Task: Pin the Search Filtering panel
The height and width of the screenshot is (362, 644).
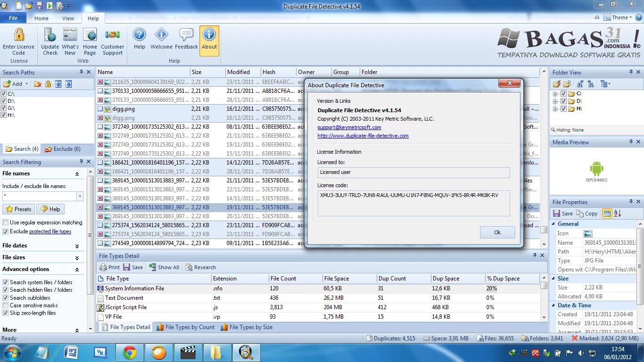Action: pyautogui.click(x=81, y=162)
